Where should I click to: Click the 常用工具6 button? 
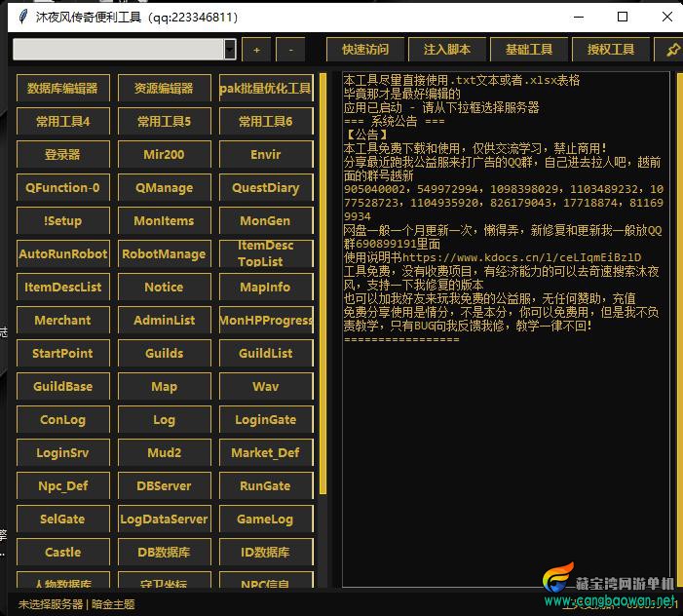(266, 122)
